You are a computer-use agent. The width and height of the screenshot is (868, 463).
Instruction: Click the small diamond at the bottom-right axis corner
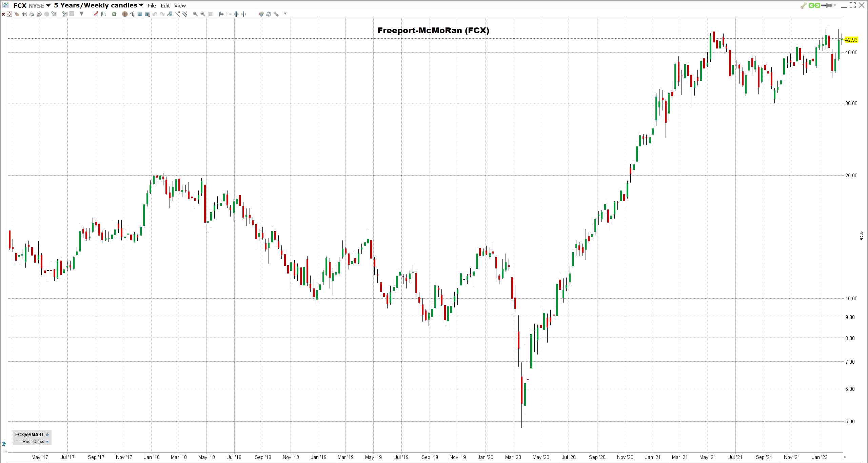845,457
